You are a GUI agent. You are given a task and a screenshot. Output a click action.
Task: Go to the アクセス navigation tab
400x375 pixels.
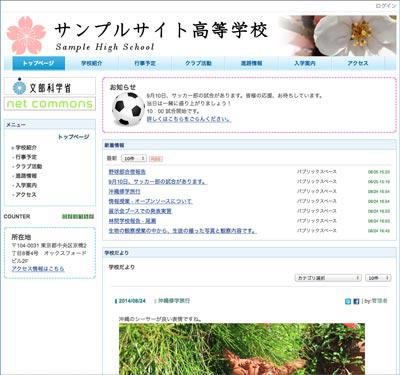point(358,63)
